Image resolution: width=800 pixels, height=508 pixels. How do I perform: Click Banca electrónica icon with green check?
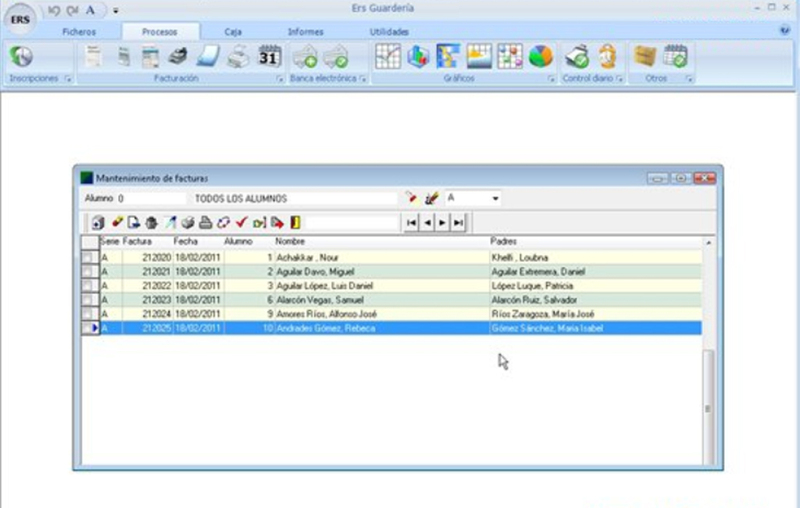tap(336, 56)
